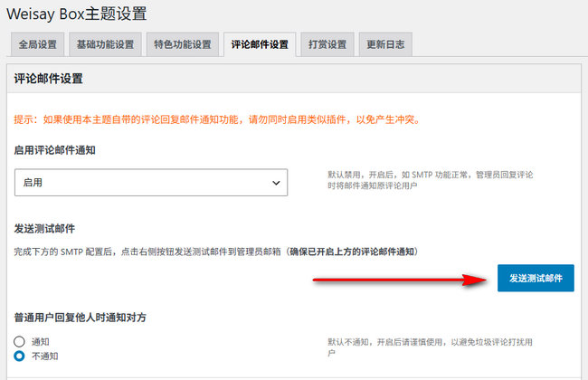This screenshot has width=588, height=380.
Task: Expand the 启用评论邮件通知 dropdown
Action: 151,183
